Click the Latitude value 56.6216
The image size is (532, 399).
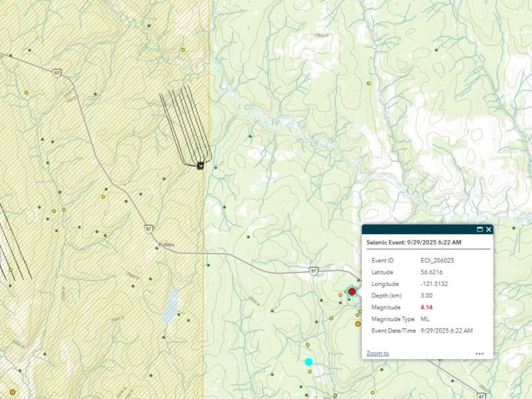point(432,272)
